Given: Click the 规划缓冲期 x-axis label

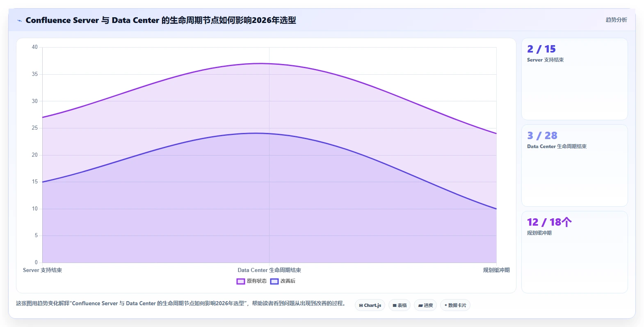Looking at the screenshot, I should (496, 270).
